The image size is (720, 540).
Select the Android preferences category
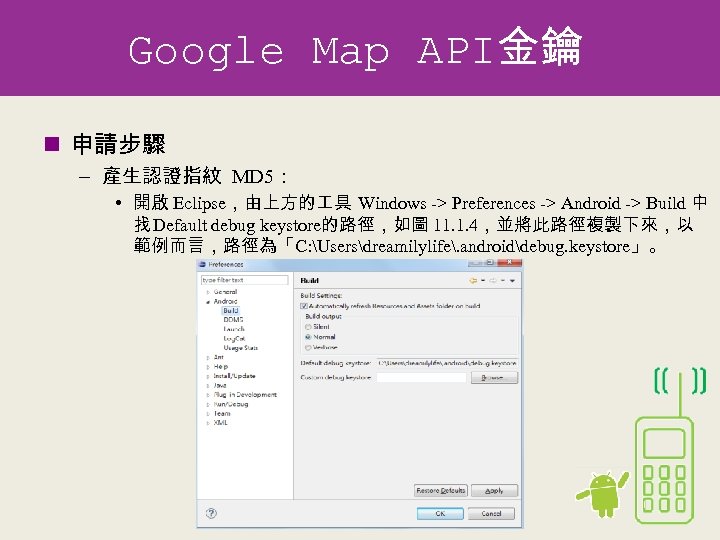click(x=225, y=302)
